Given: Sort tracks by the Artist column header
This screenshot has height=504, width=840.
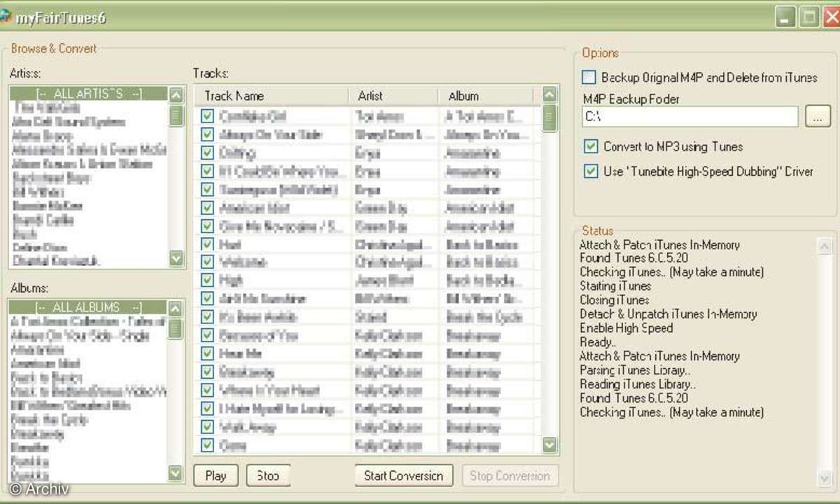Looking at the screenshot, I should click(393, 96).
